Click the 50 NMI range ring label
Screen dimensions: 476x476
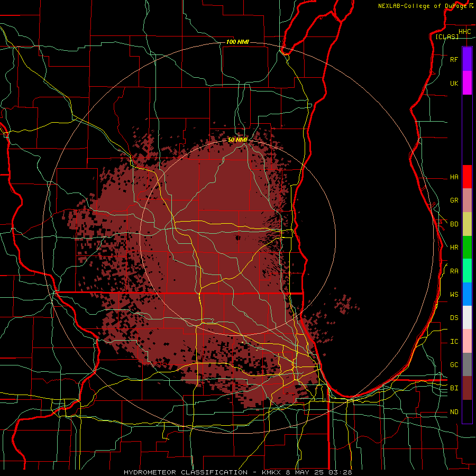tap(237, 140)
